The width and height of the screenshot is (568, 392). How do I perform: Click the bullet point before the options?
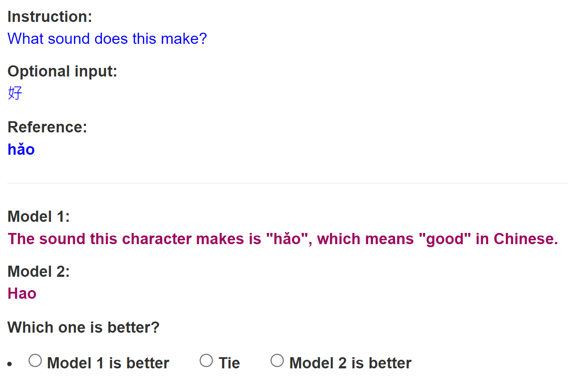pyautogui.click(x=10, y=364)
